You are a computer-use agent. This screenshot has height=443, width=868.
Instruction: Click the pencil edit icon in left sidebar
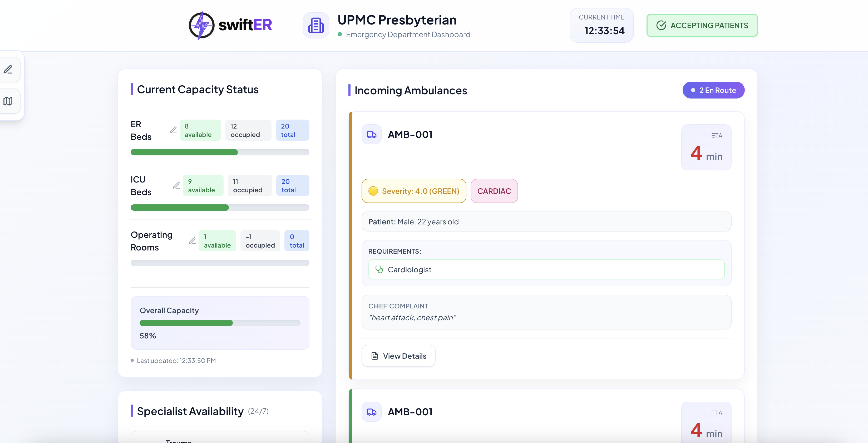coord(8,70)
